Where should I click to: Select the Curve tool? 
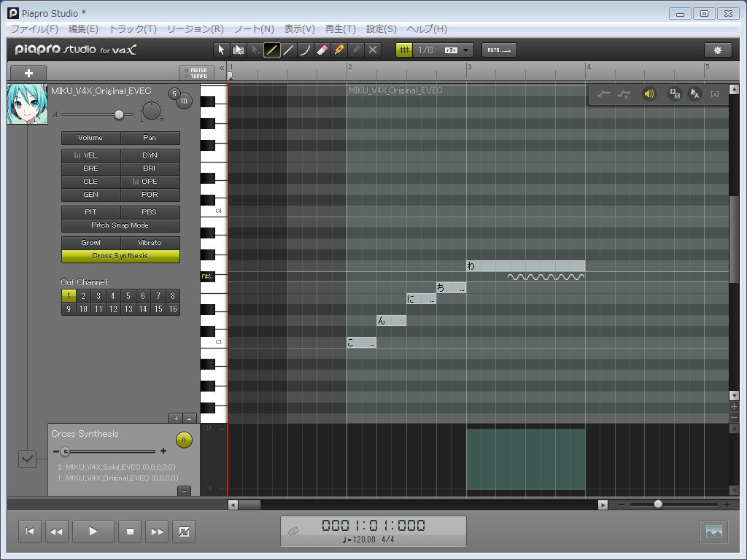click(305, 50)
